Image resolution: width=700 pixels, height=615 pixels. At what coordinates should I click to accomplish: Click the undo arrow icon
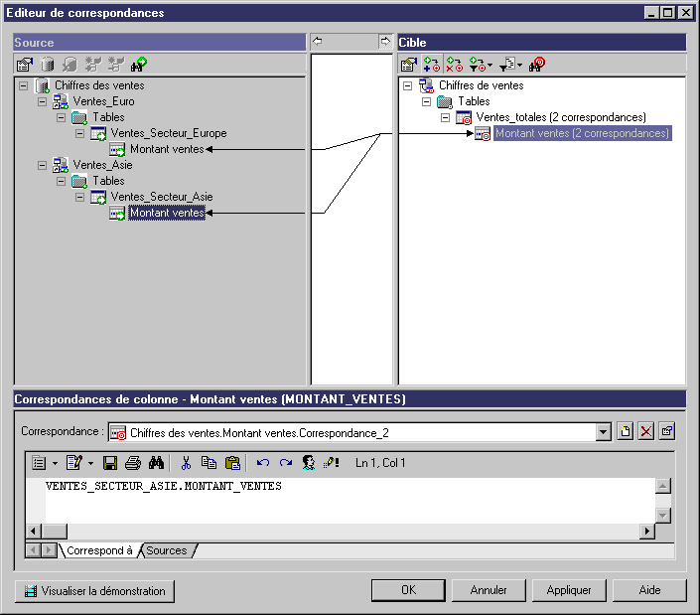pyautogui.click(x=262, y=463)
